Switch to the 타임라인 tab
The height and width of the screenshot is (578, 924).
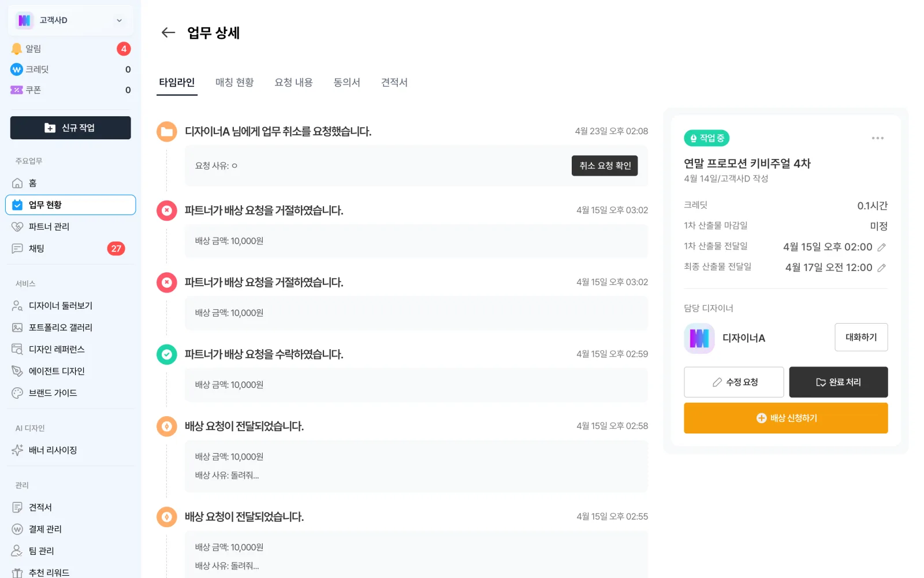coord(177,83)
